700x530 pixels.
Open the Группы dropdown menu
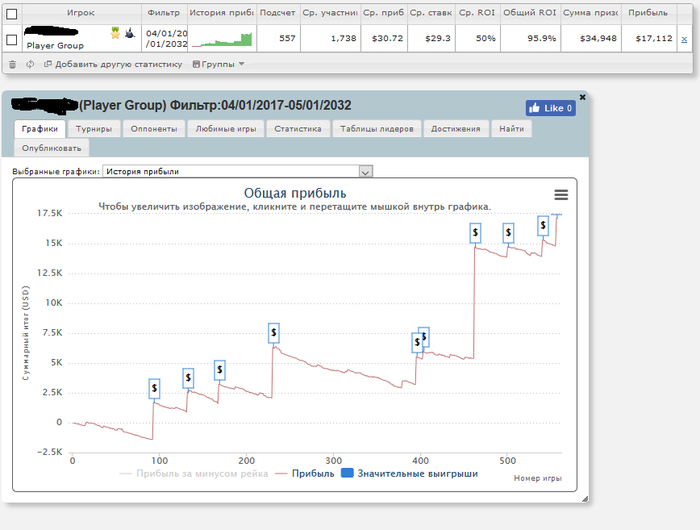click(x=218, y=64)
